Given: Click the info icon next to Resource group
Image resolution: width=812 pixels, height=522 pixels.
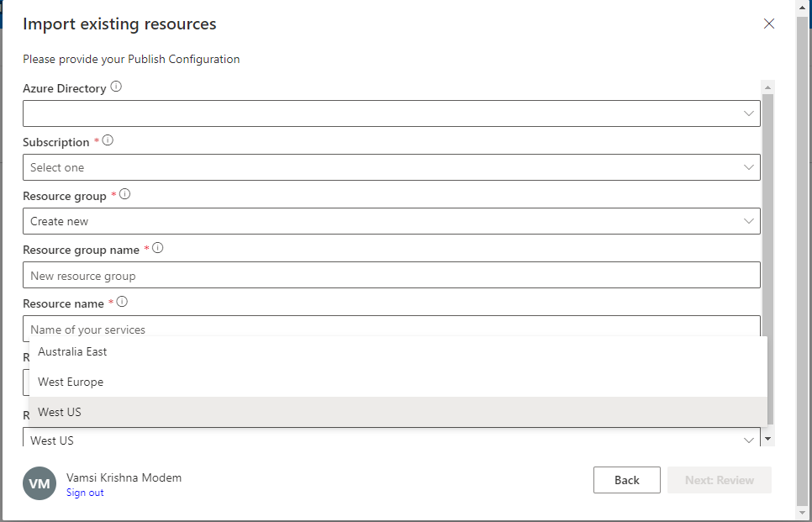Looking at the screenshot, I should coord(125,194).
